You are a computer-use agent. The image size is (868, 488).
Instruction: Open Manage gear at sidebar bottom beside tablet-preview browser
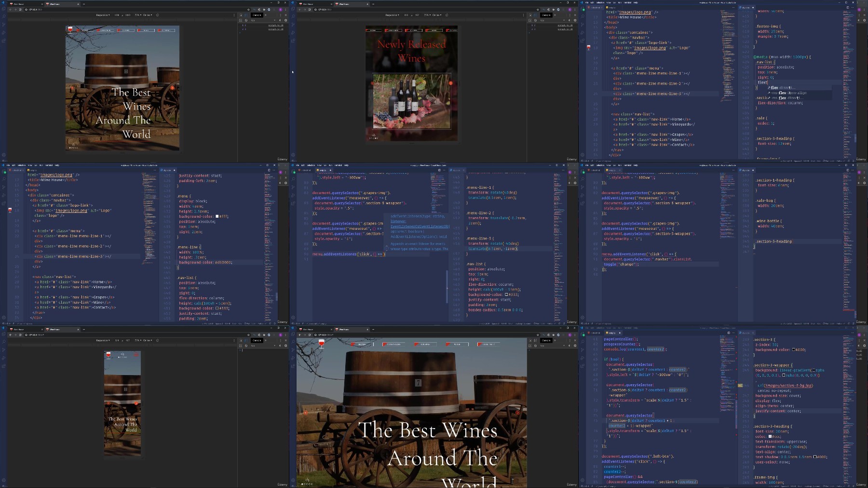[3, 156]
